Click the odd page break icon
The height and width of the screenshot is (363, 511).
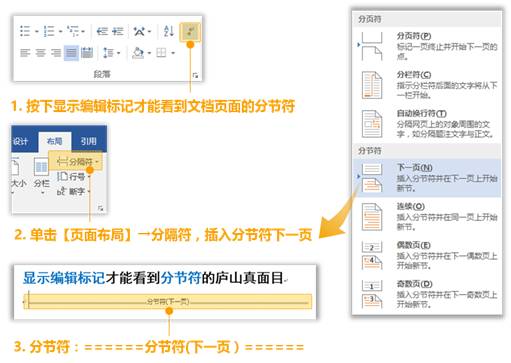[372, 295]
